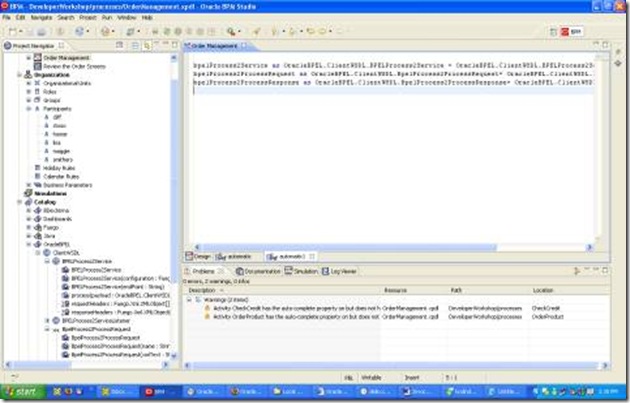Viewport: 630px width, 403px height.
Task: Open the Window menu
Action: pos(127,18)
